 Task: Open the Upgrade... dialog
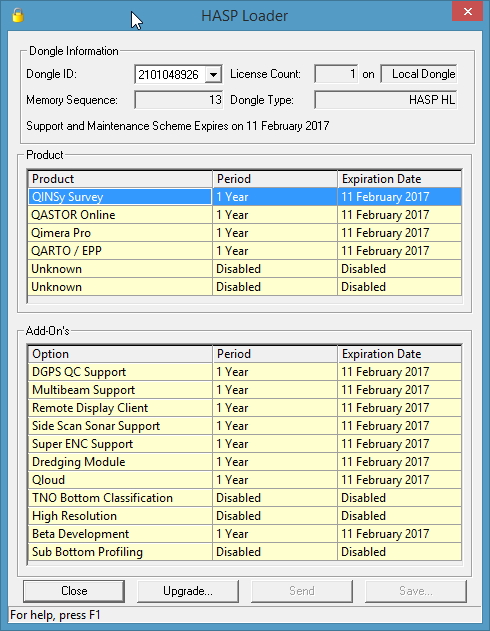[x=188, y=591]
